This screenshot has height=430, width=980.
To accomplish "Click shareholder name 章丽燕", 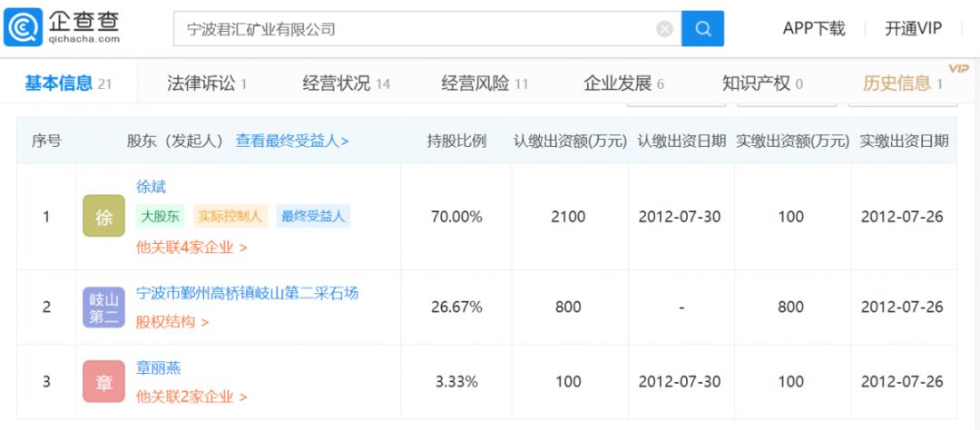I will 159,368.
